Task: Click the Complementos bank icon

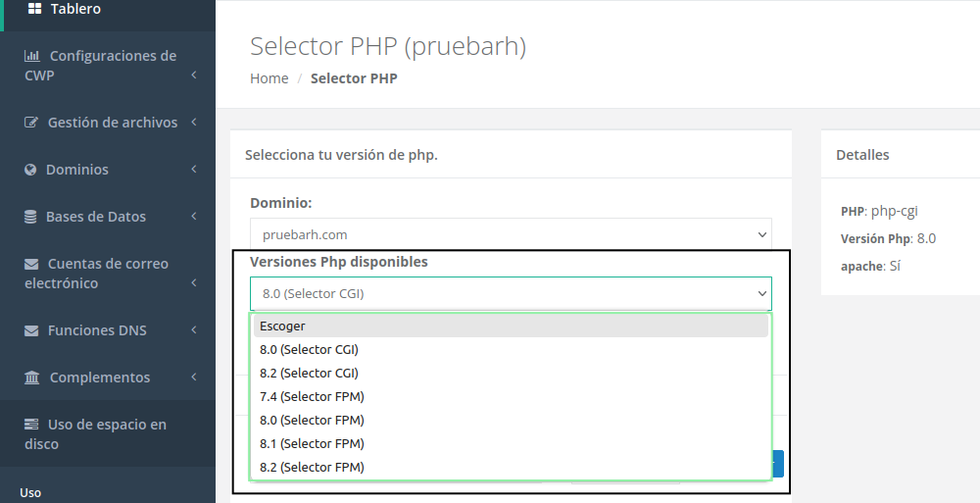Action: coord(32,377)
